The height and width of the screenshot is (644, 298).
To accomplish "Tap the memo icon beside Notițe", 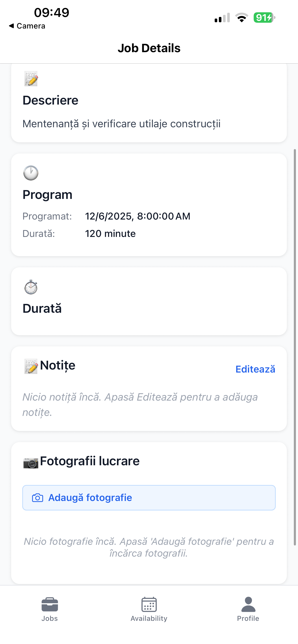I will tap(31, 366).
